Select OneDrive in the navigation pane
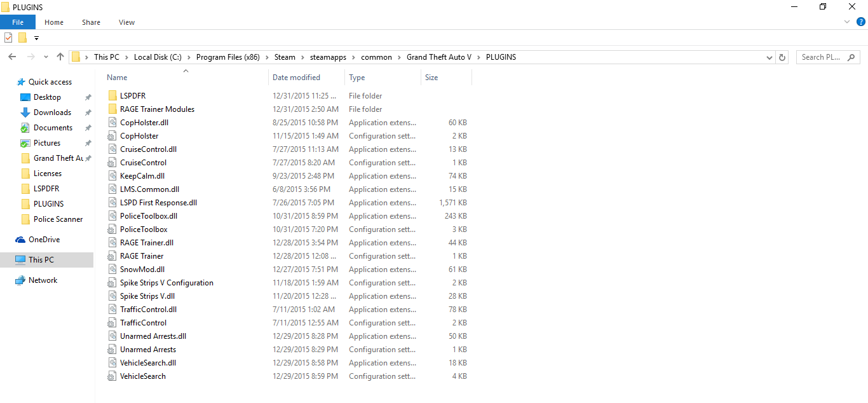Screen dimensions: 868x403 44,240
